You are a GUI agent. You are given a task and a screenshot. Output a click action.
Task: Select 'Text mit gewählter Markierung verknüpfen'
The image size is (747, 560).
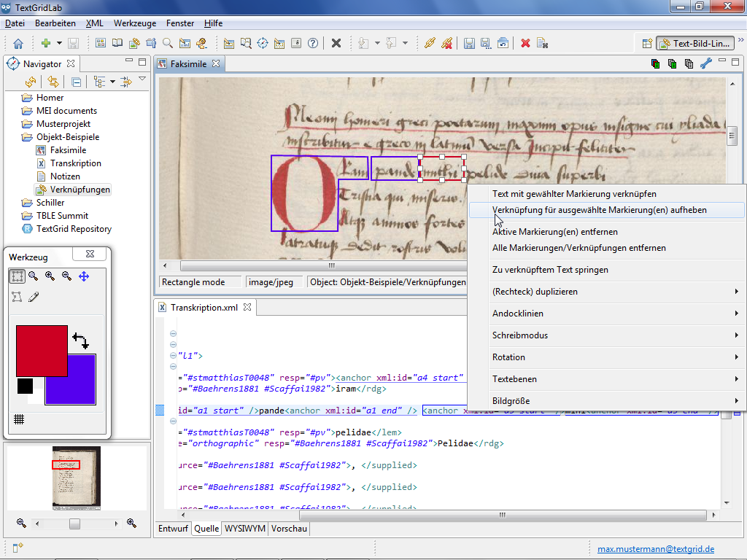tap(574, 194)
